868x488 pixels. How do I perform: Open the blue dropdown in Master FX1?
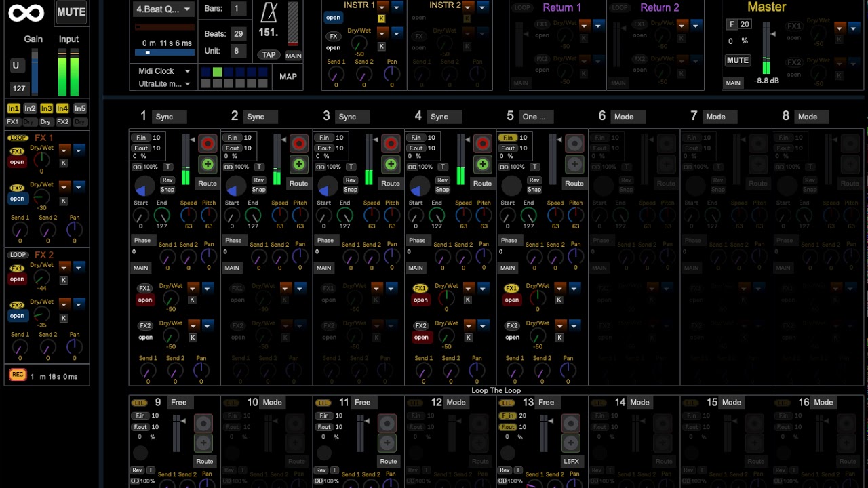(x=854, y=27)
